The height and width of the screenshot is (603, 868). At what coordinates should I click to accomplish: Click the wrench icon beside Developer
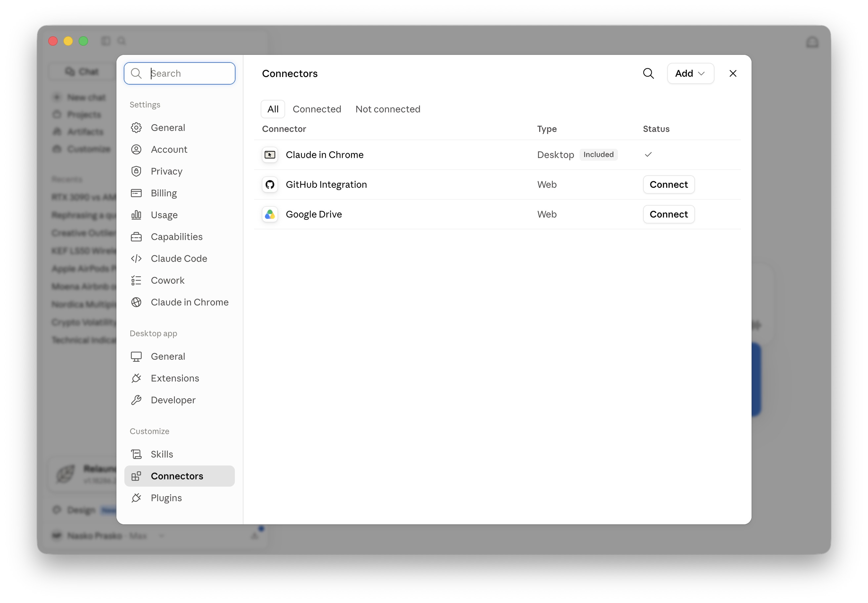tap(137, 400)
